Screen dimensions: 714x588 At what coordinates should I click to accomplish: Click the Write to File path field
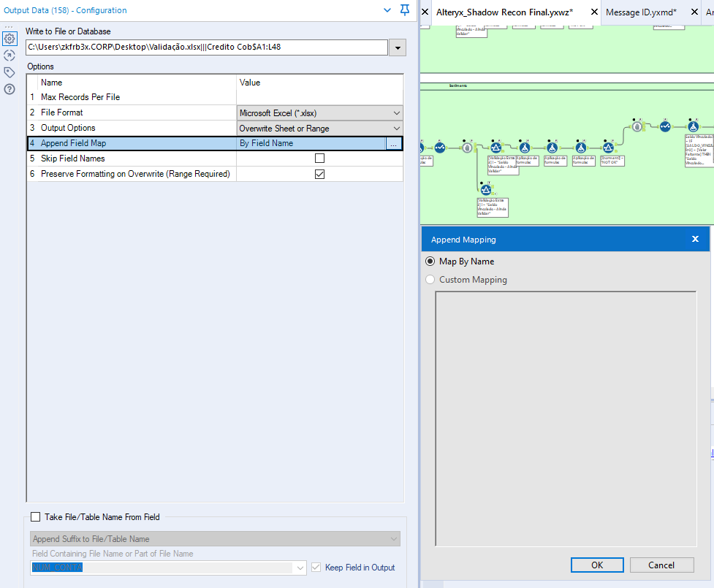tap(207, 47)
